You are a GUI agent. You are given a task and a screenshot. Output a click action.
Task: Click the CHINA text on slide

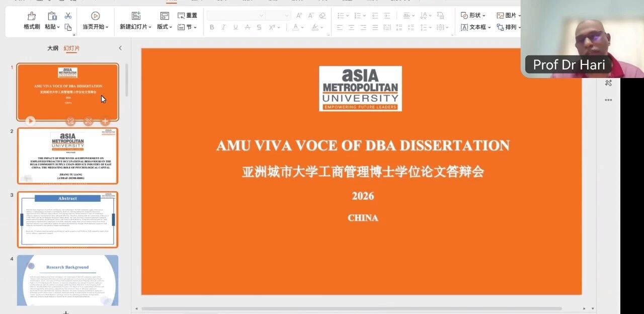[x=363, y=218]
